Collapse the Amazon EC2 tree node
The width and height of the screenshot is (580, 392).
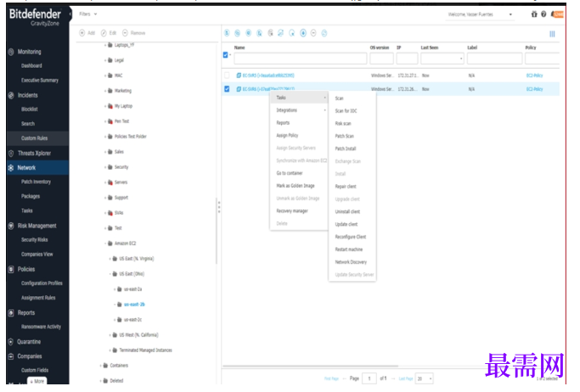(105, 244)
